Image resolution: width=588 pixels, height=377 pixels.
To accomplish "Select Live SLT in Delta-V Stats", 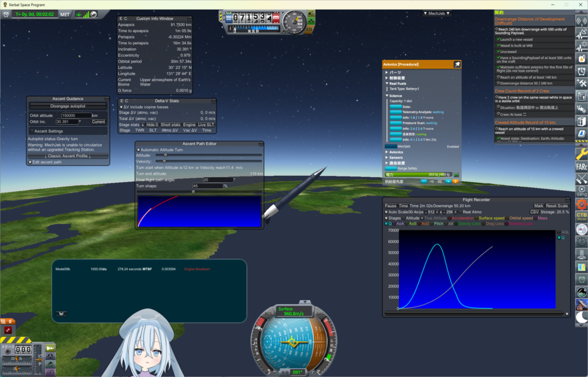I will 206,125.
